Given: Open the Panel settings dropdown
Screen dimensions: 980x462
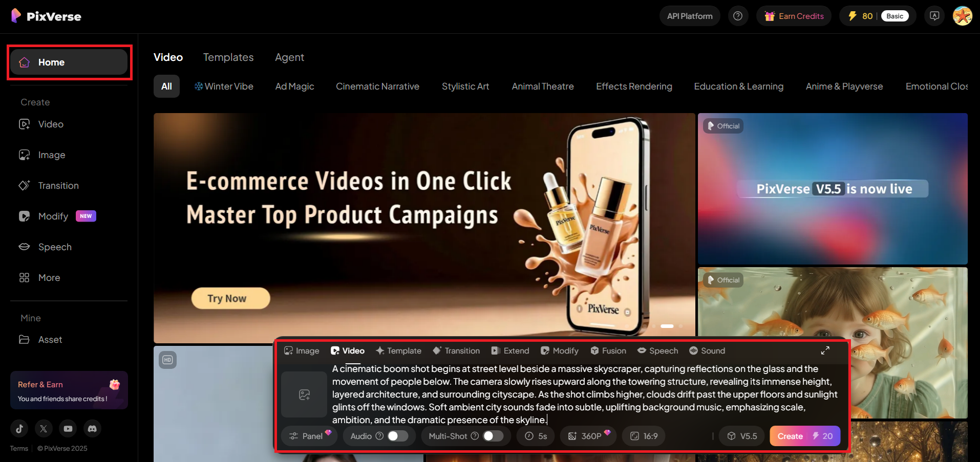Looking at the screenshot, I should click(x=309, y=436).
